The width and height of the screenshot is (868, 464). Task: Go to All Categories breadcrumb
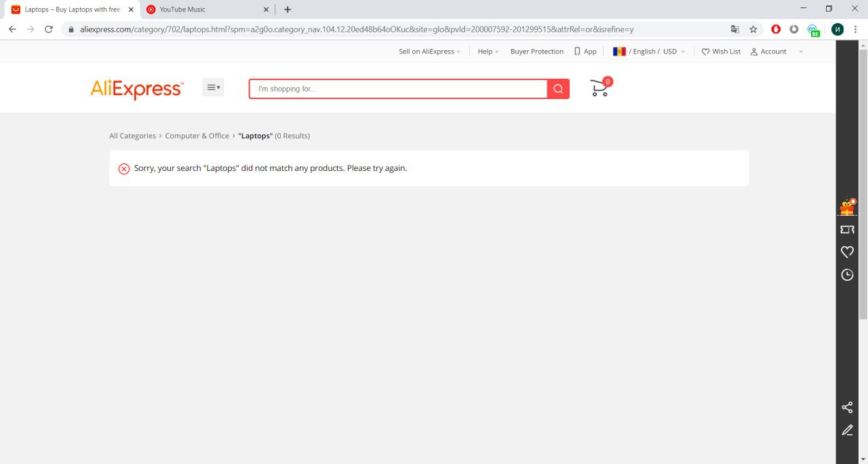[132, 136]
